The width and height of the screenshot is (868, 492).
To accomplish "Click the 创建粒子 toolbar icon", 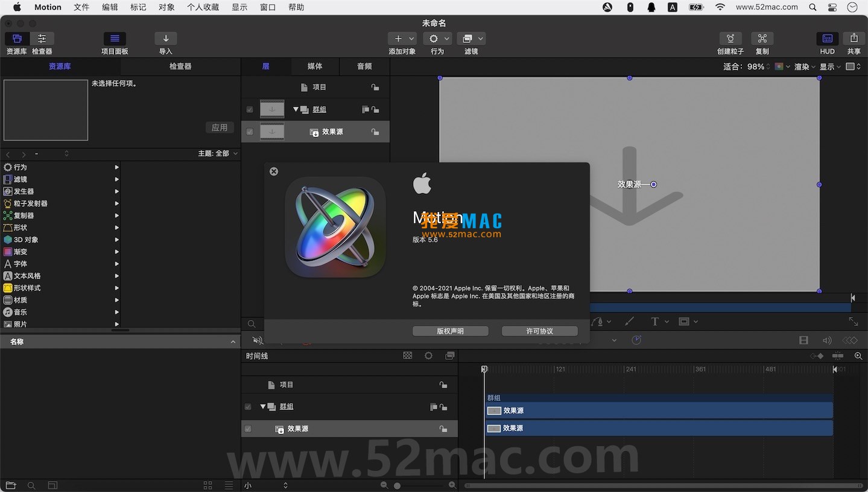I will (730, 39).
